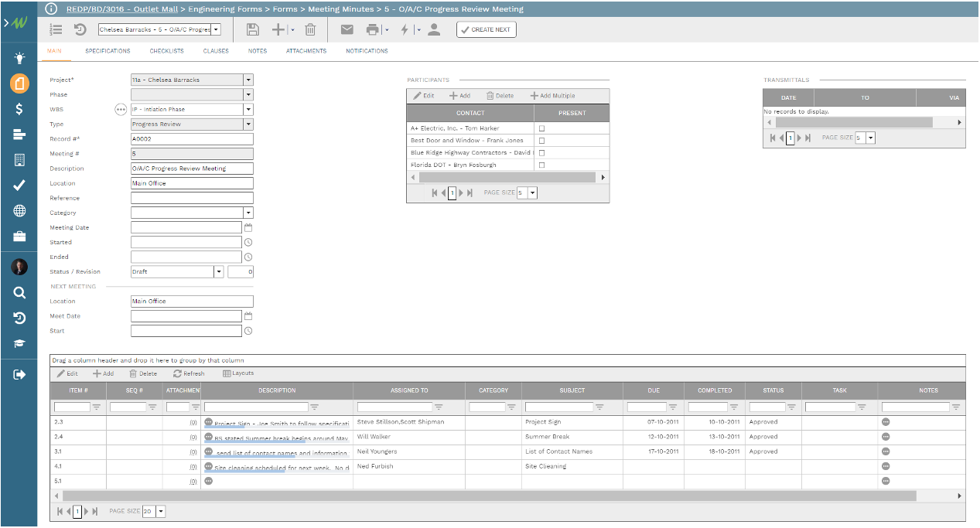Screen dimensions: 980x528
Task: Open Transmittals page size dropdown
Action: pyautogui.click(x=871, y=138)
